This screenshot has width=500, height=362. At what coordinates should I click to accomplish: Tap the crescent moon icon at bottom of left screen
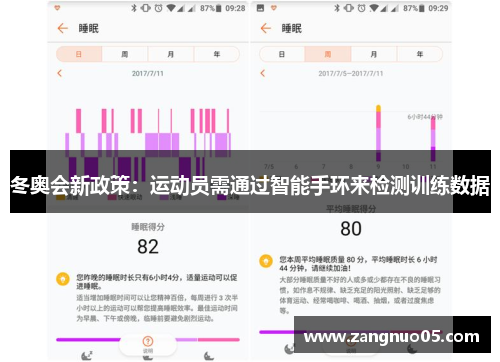(209, 356)
